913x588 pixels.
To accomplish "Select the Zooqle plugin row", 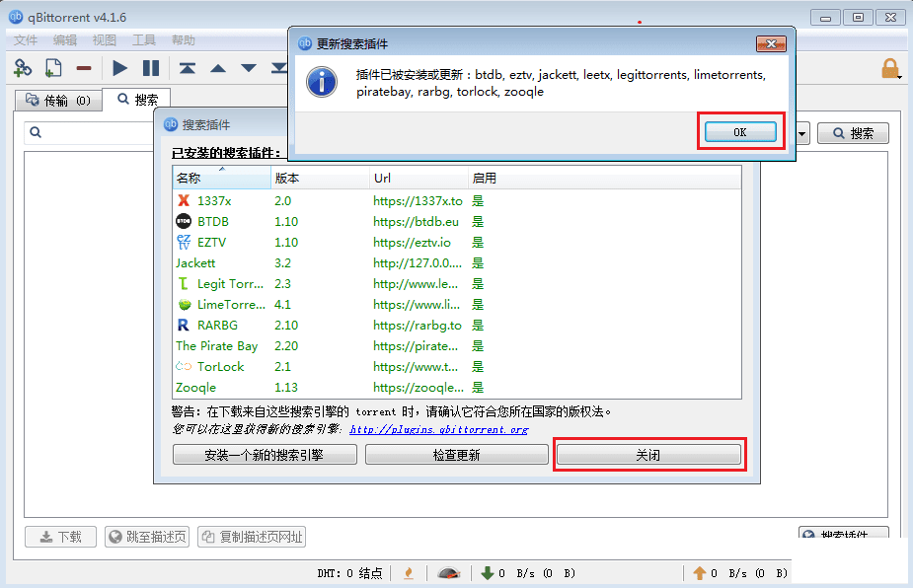I will tap(196, 388).
